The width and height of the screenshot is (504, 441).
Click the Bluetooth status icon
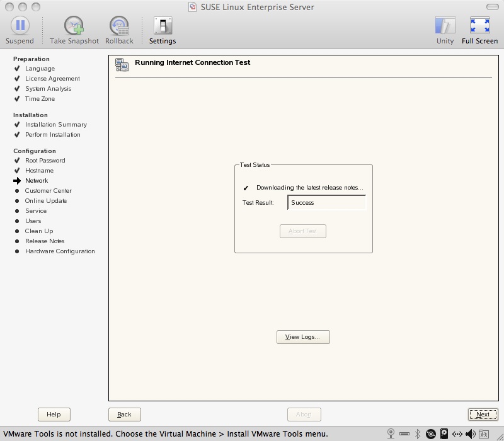click(418, 433)
